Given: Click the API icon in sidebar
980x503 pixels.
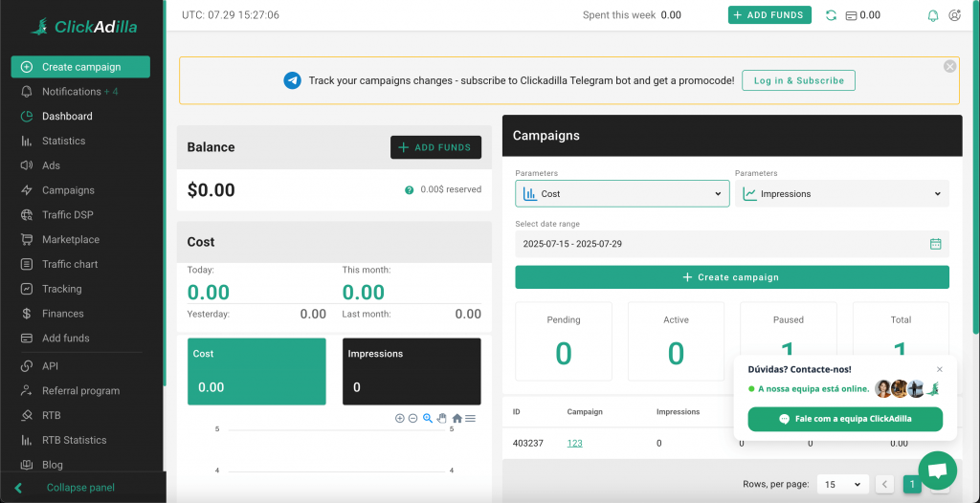Looking at the screenshot, I should (26, 365).
